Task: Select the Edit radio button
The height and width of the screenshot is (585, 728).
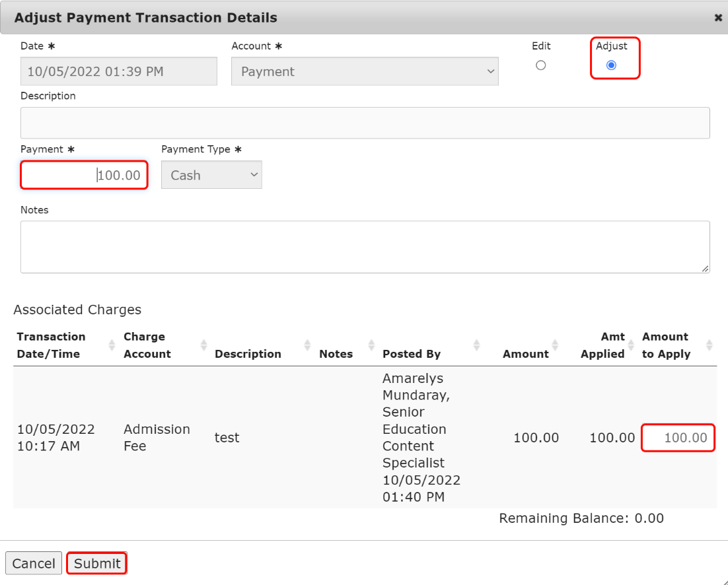Action: tap(541, 65)
